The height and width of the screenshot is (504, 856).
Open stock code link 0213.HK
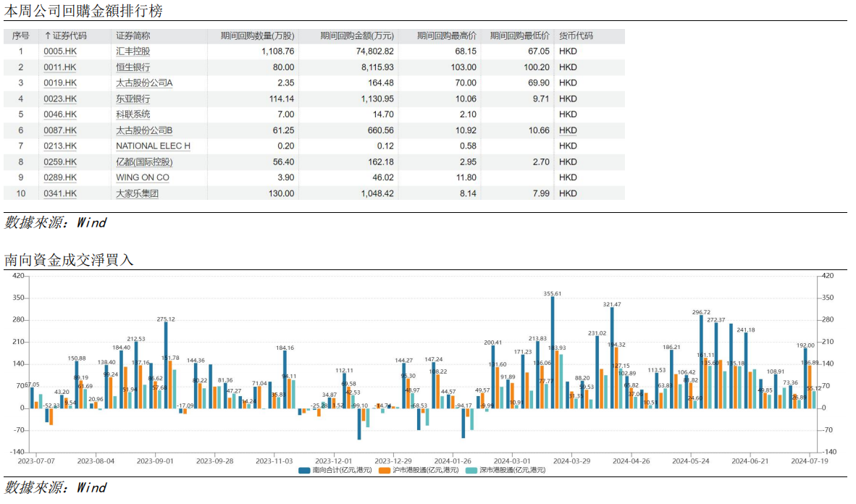(60, 146)
